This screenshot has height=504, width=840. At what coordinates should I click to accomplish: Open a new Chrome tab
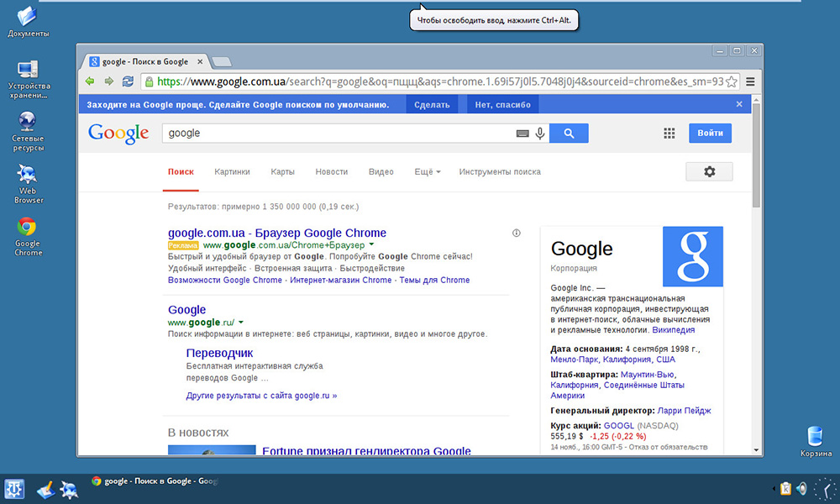(221, 62)
